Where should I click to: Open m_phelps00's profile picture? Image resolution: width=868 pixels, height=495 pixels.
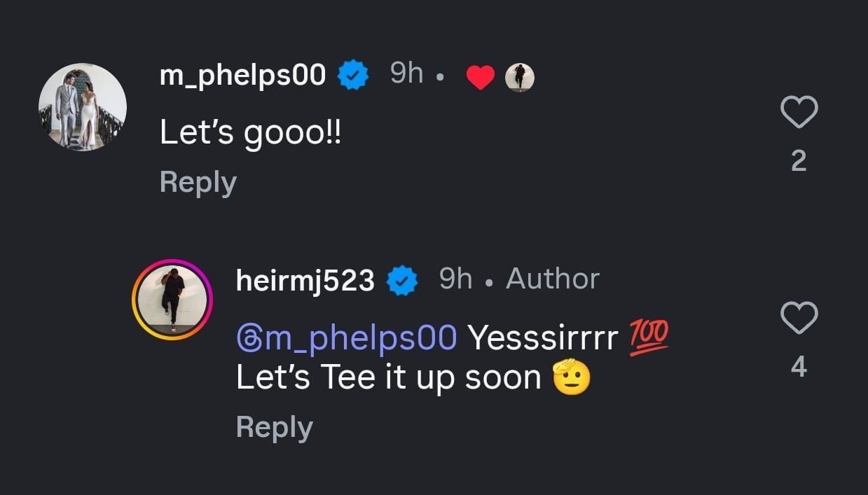(x=83, y=107)
